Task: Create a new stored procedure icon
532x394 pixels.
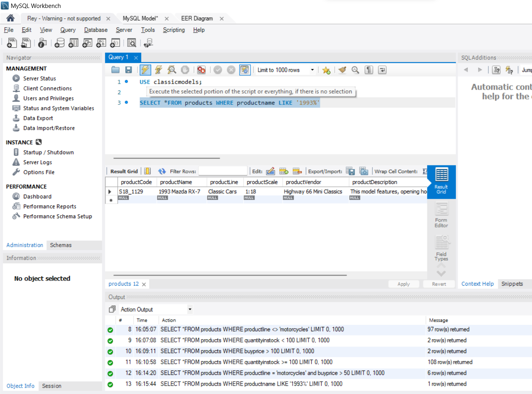Action: click(101, 43)
